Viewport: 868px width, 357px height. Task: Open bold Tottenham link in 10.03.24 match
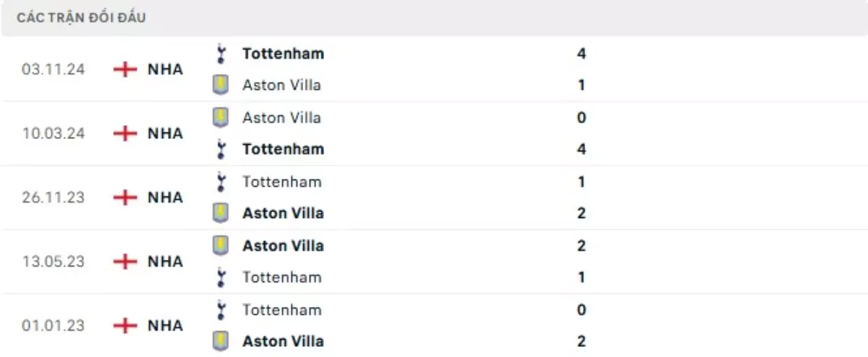283,149
